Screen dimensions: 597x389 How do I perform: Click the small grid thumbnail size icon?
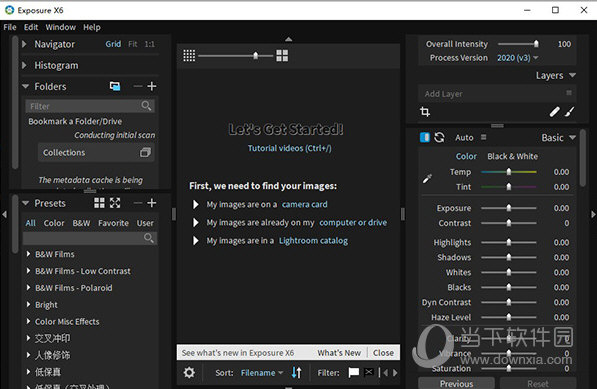[x=189, y=56]
